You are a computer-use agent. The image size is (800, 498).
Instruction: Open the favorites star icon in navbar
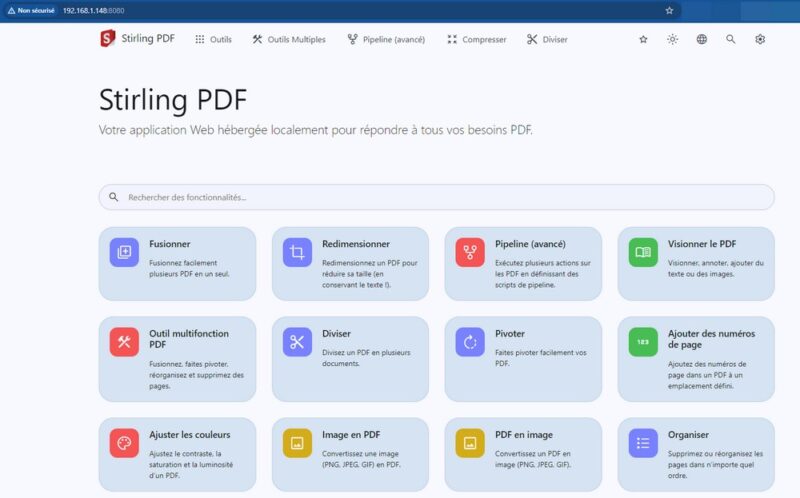click(643, 39)
